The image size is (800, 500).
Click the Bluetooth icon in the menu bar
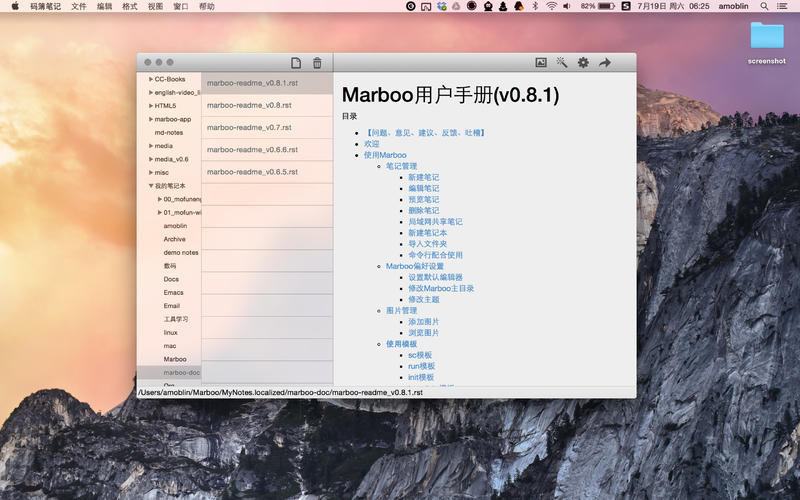(x=535, y=6)
